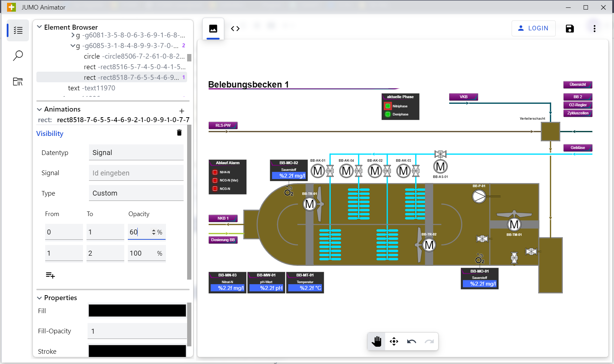Click the Signal Id eingeben field
Image resolution: width=614 pixels, height=364 pixels.
(136, 173)
